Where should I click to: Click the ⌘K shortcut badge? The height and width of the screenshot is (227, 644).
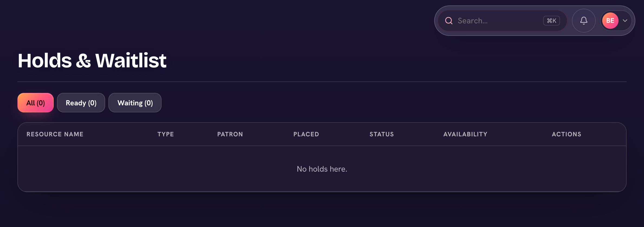click(551, 21)
